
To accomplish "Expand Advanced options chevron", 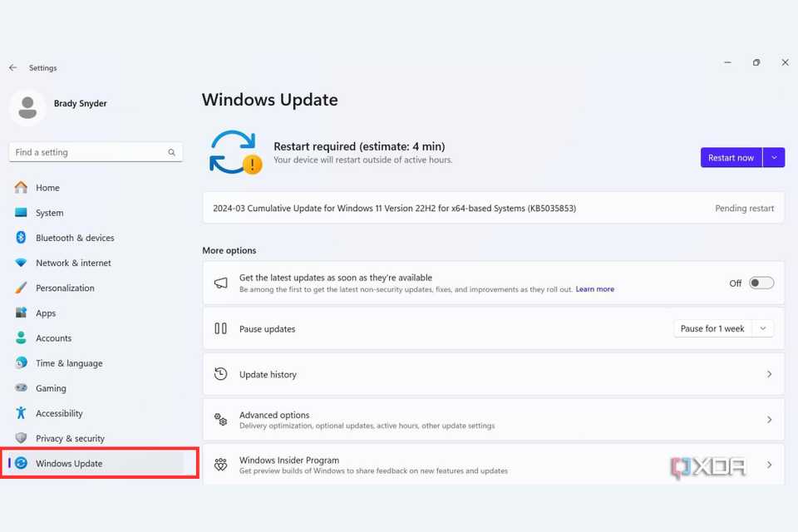I will pyautogui.click(x=770, y=420).
